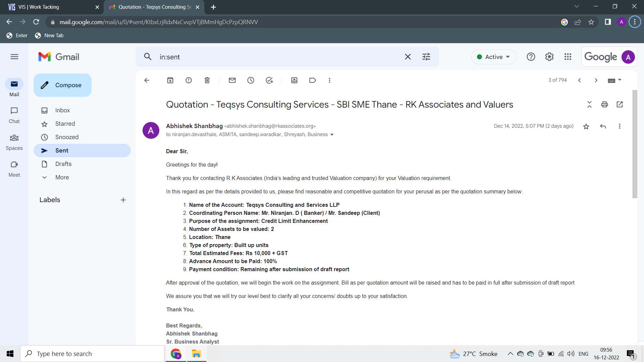The height and width of the screenshot is (362, 644).
Task: Bookmark this page with the star
Action: pos(591,22)
